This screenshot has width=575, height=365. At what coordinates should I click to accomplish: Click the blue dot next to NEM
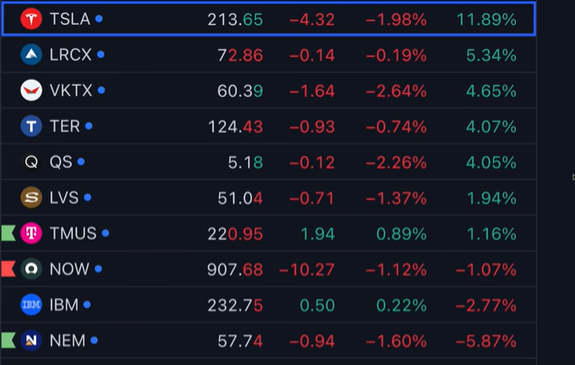[x=94, y=340]
